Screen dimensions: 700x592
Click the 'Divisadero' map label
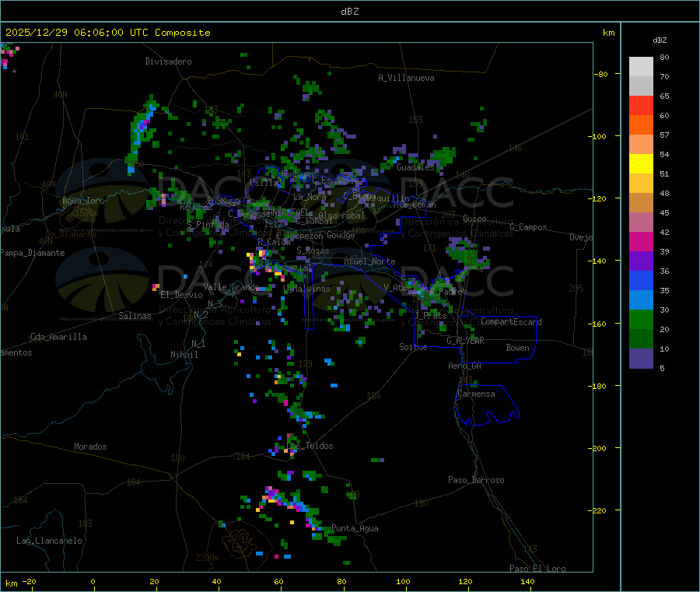[168, 61]
